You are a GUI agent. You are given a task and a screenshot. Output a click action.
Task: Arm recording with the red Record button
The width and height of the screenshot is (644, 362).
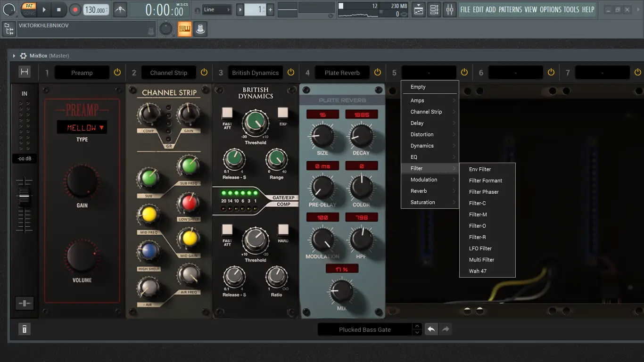tap(75, 9)
